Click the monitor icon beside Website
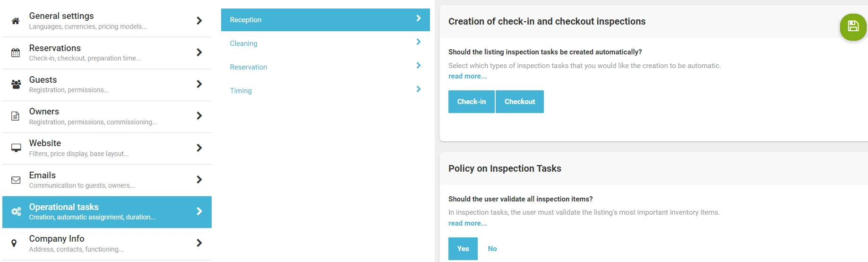Image resolution: width=868 pixels, height=262 pixels. pyautogui.click(x=16, y=148)
